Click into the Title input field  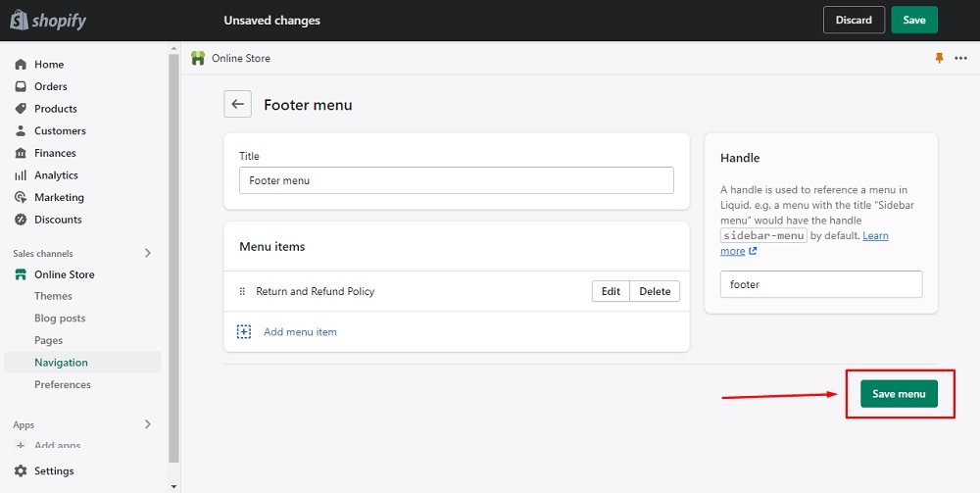pos(457,180)
